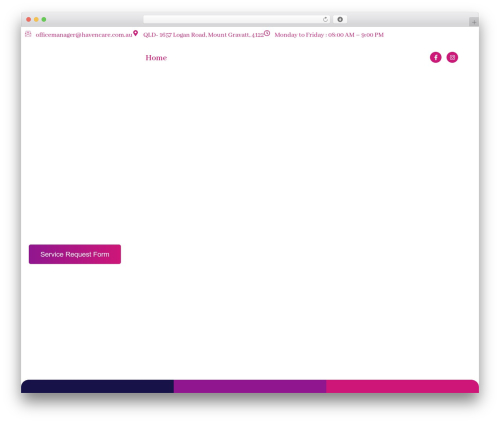The height and width of the screenshot is (423, 500).
Task: Open the Service Request Form button
Action: pyautogui.click(x=75, y=254)
